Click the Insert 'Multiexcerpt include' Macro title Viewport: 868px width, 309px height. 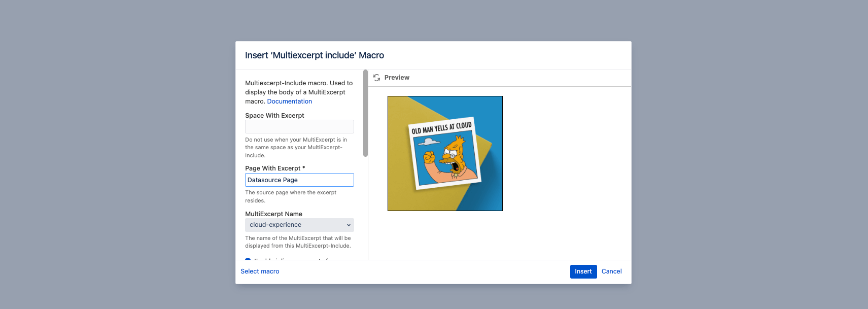(315, 55)
